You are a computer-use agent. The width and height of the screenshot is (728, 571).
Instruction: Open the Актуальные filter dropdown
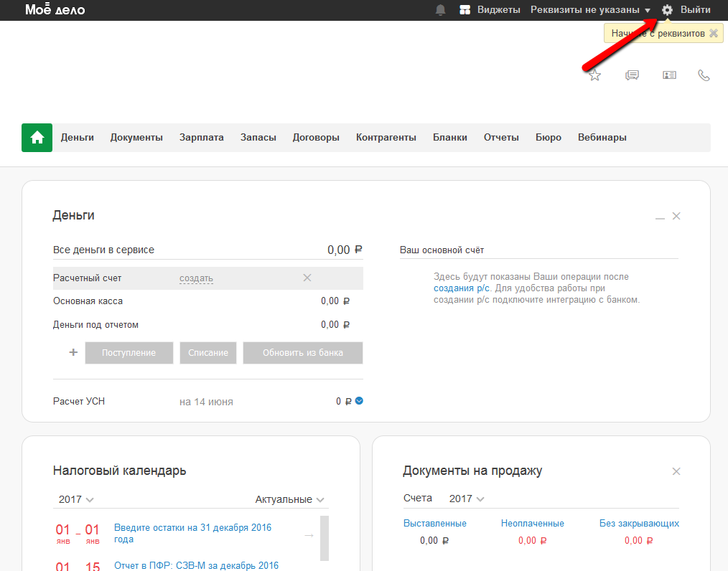click(x=289, y=499)
